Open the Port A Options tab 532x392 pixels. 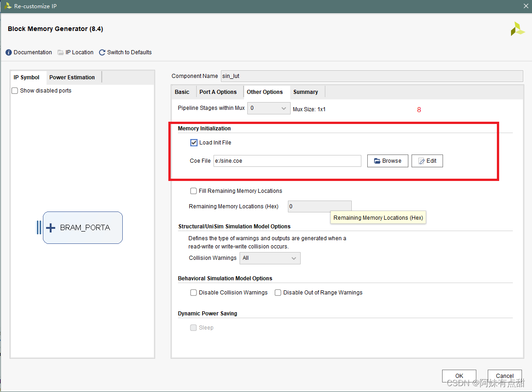tap(218, 92)
